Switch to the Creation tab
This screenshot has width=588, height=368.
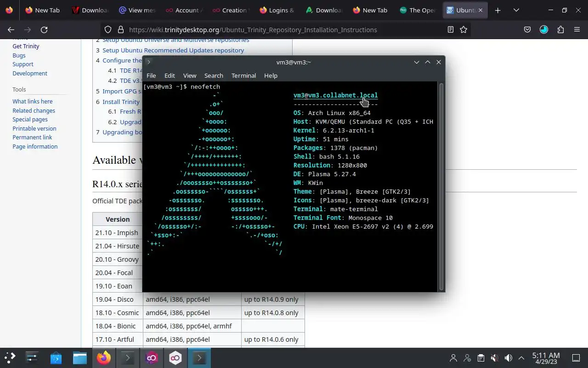[x=231, y=10]
